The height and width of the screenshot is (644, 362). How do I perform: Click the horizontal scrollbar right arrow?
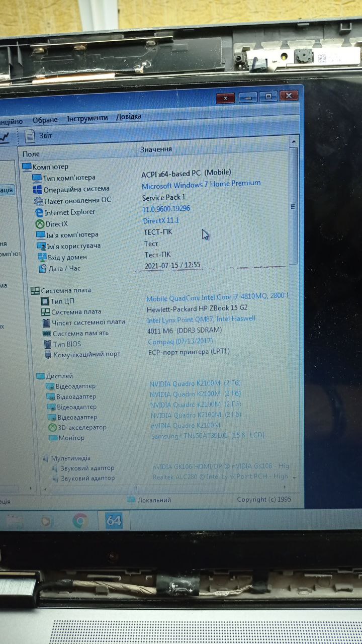(286, 487)
